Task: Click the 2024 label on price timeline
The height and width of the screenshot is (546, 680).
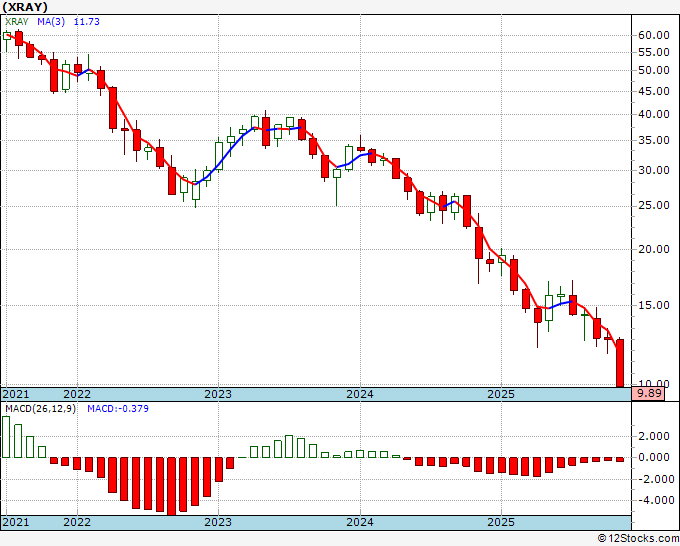Action: coord(360,394)
